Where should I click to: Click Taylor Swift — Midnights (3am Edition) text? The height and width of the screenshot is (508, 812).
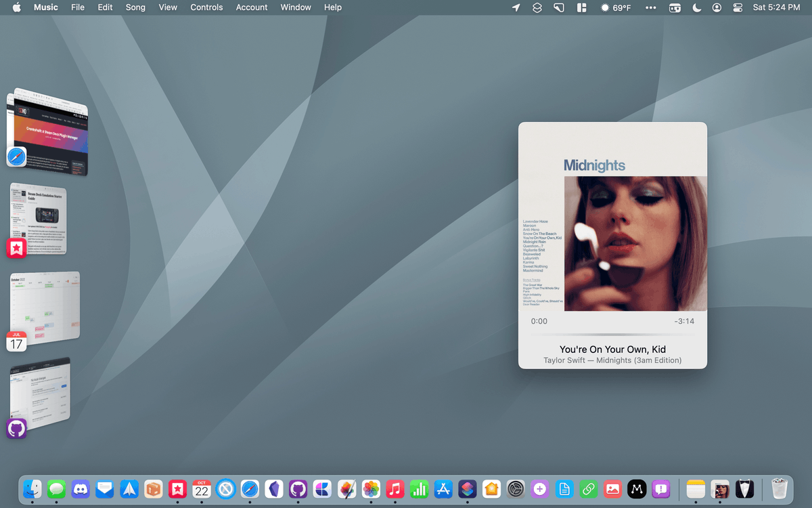pos(612,360)
